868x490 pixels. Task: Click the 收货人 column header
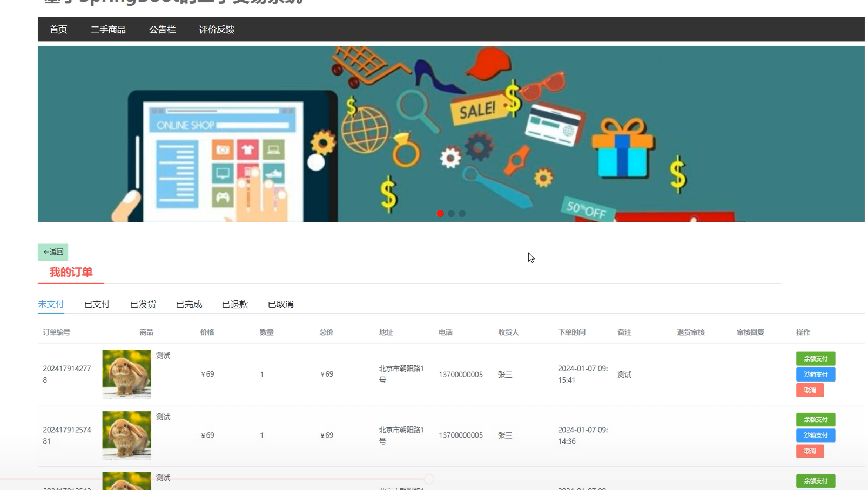point(508,332)
